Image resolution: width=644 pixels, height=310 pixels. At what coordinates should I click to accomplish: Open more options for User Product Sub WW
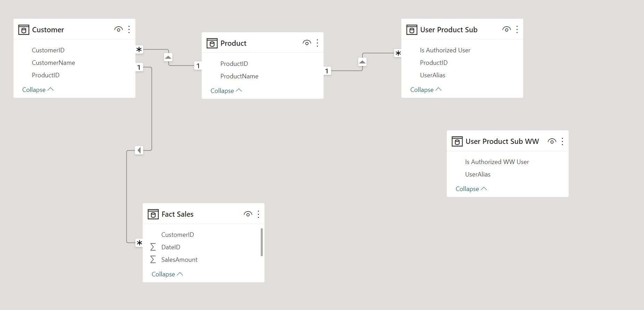pos(562,141)
